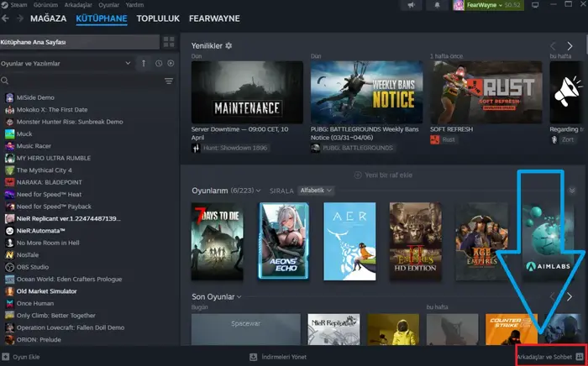Click İndirmeleri Yönet label
588x366 pixels.
[284, 357]
